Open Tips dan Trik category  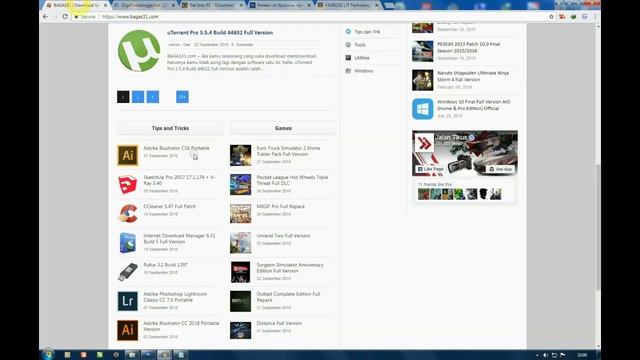point(367,32)
